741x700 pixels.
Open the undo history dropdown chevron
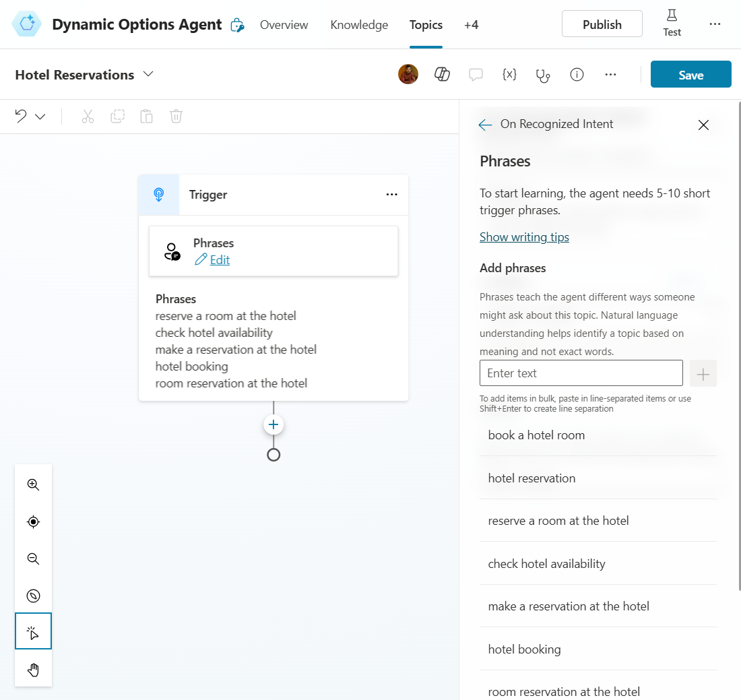point(40,117)
